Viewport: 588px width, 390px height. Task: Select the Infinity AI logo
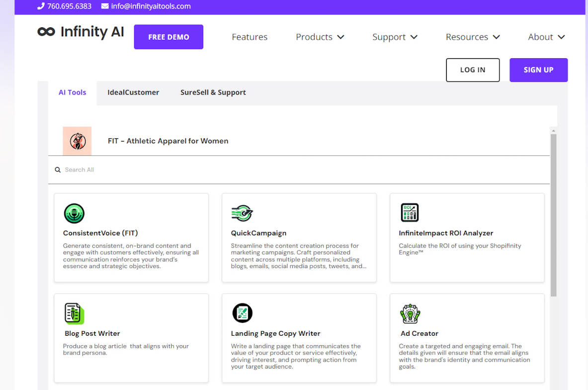pyautogui.click(x=81, y=31)
